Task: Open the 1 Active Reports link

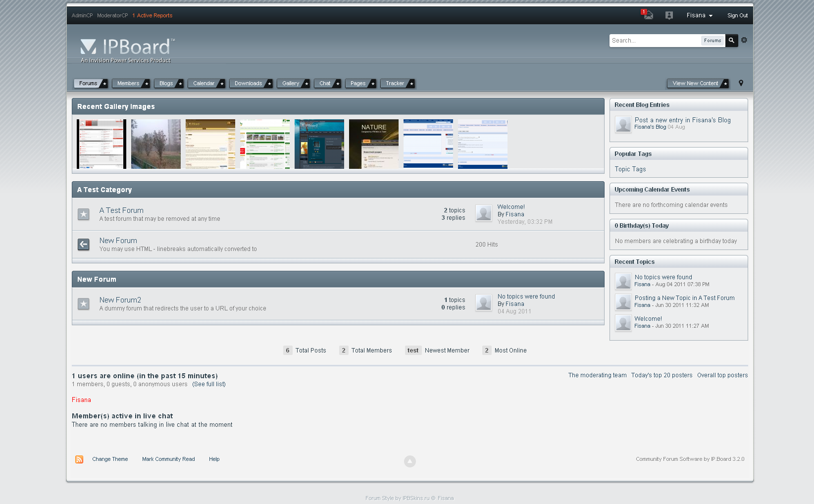Action: point(153,16)
